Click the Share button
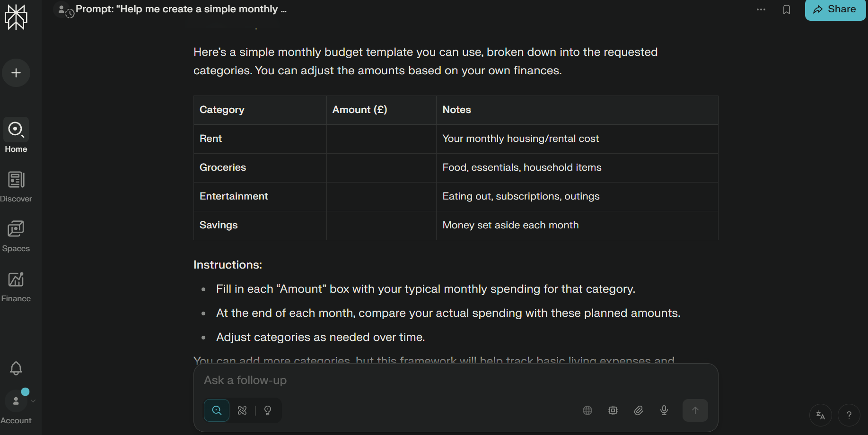This screenshot has width=868, height=435. coord(835,9)
